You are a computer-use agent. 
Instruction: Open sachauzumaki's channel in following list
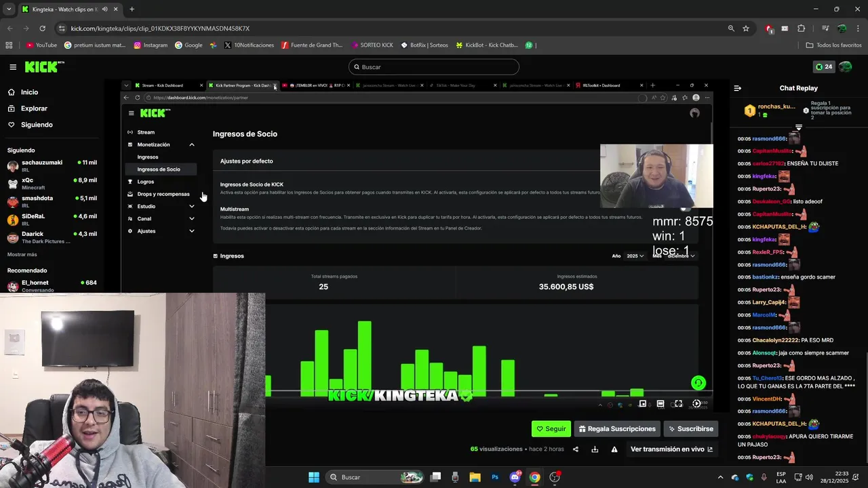click(x=52, y=165)
